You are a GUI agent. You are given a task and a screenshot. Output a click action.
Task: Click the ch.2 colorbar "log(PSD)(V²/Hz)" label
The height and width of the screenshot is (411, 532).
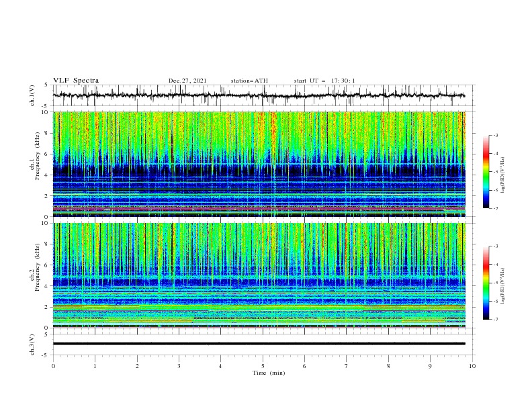click(502, 286)
